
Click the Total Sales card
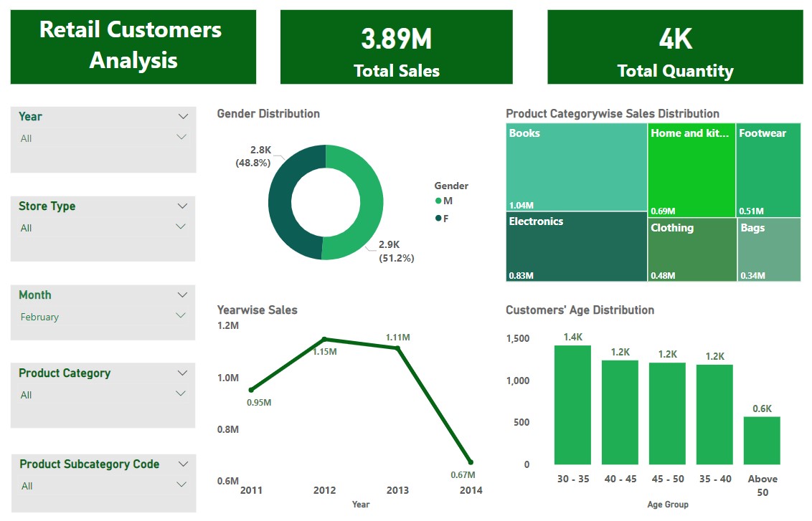[x=396, y=47]
